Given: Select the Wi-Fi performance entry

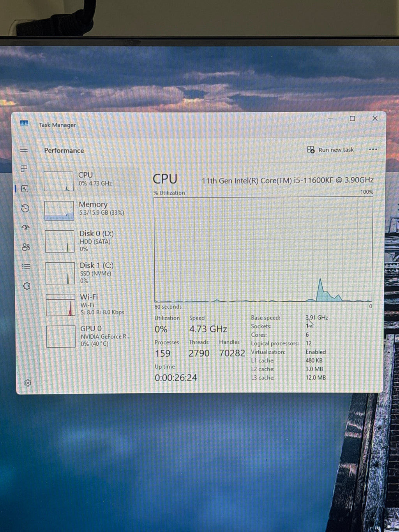Looking at the screenshot, I should tap(92, 304).
